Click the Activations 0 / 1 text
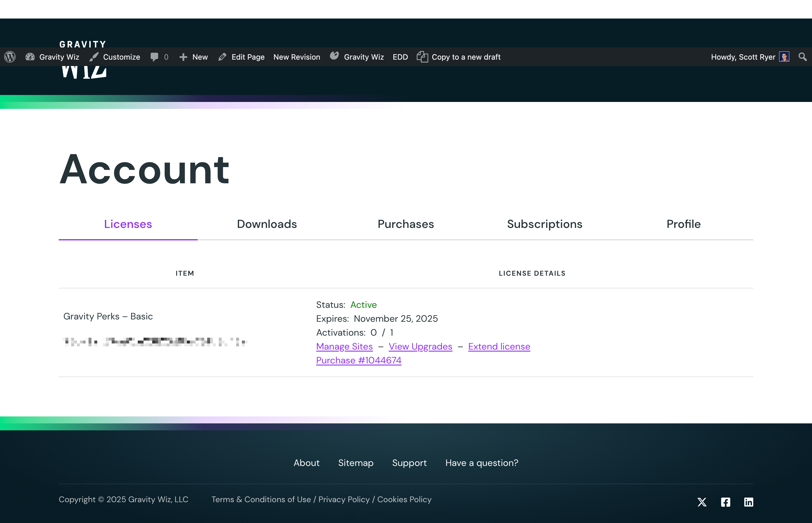This screenshot has height=523, width=812. click(x=354, y=332)
